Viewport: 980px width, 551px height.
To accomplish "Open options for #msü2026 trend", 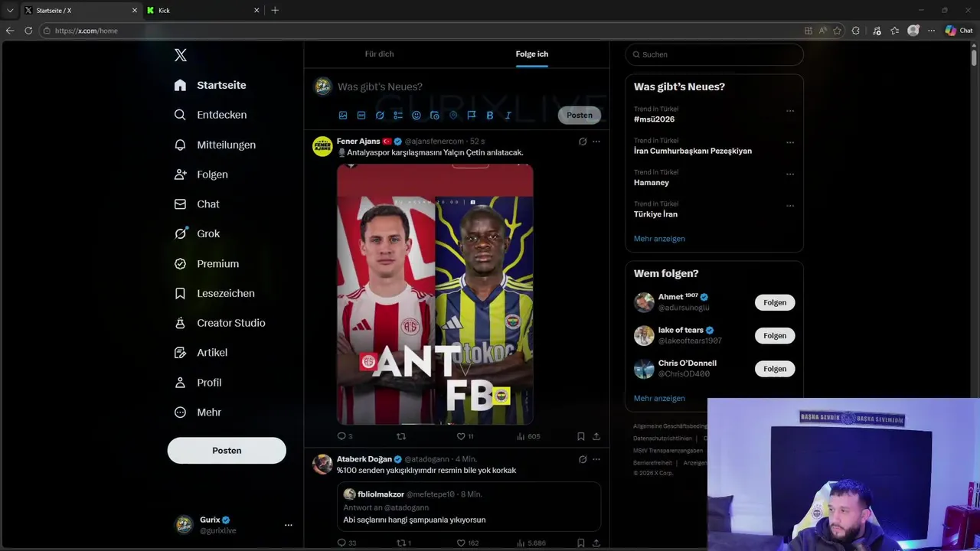I will [x=790, y=111].
